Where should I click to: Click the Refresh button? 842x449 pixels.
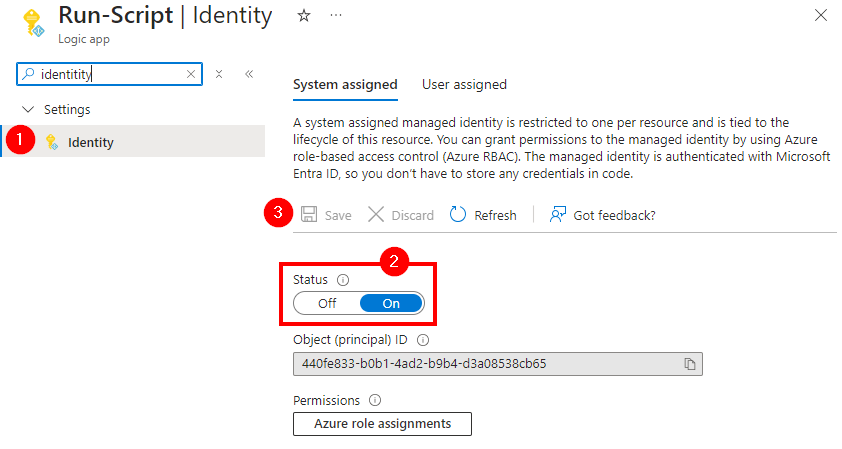pos(484,215)
